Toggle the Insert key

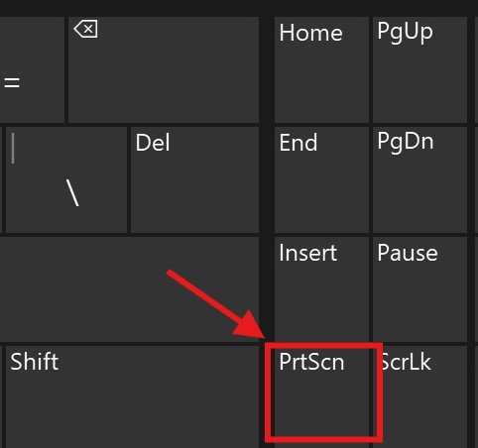coord(321,289)
